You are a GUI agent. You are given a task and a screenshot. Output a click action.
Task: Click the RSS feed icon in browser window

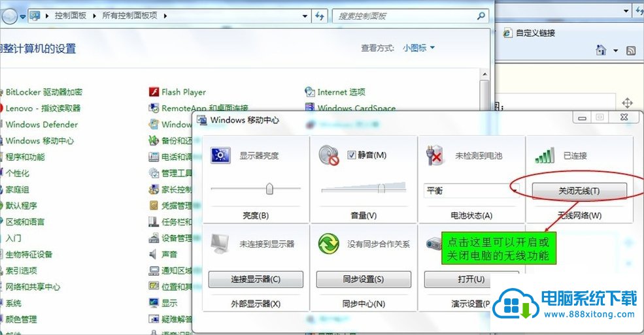pos(631,51)
